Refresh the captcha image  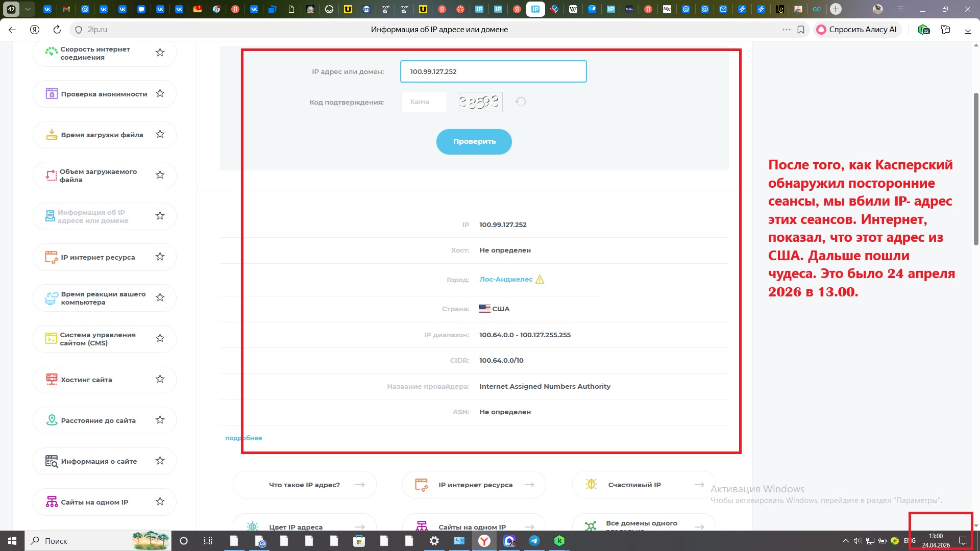pyautogui.click(x=521, y=102)
